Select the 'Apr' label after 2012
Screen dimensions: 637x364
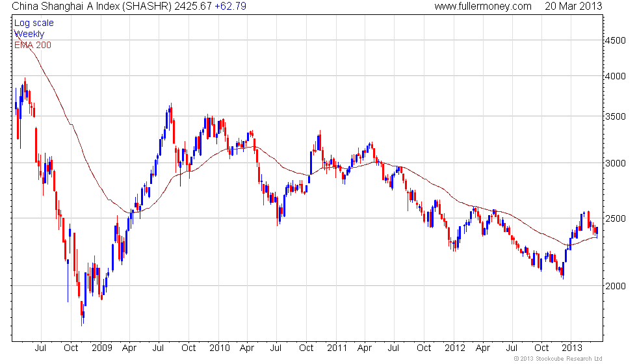[x=482, y=348]
